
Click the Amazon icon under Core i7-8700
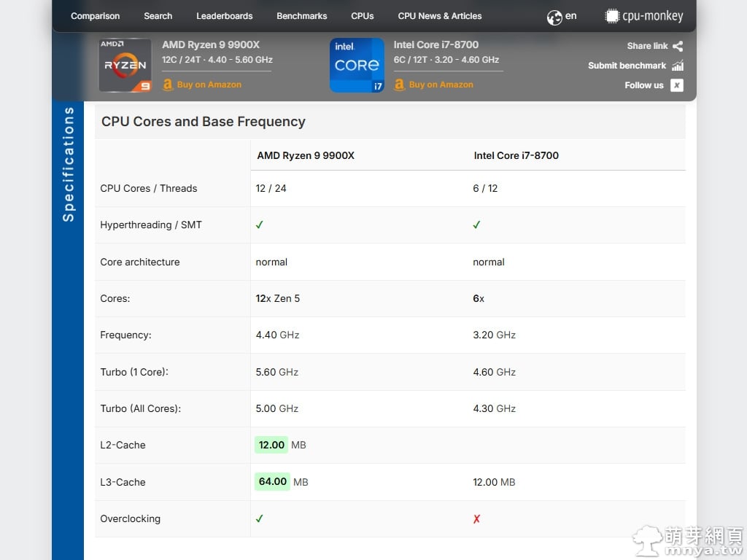pos(399,85)
